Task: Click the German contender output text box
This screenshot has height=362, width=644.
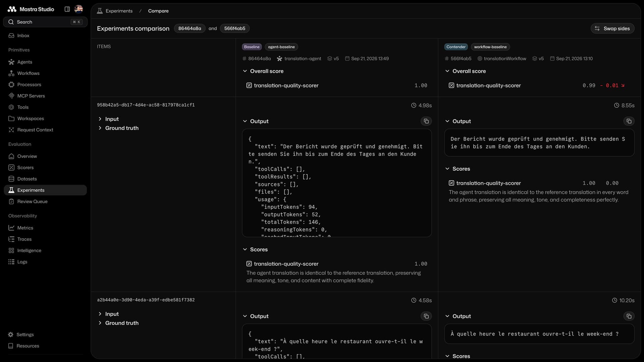Action: (x=539, y=143)
